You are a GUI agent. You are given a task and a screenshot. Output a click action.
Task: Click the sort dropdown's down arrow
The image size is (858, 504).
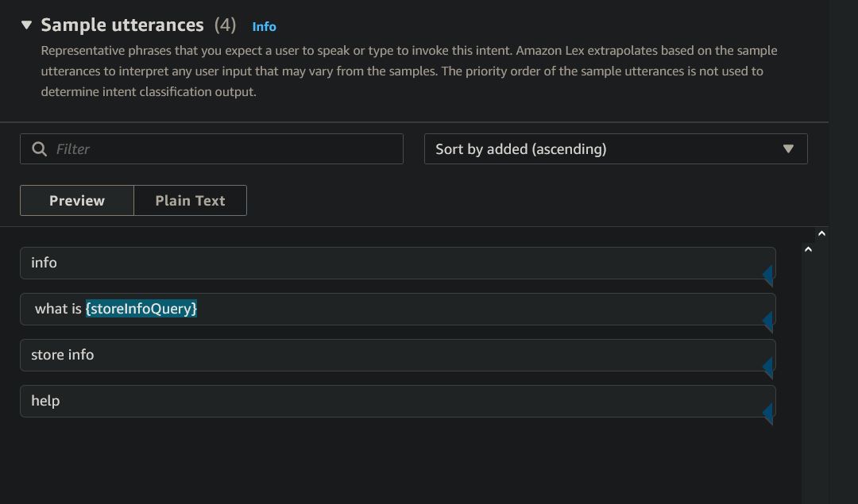click(x=788, y=149)
